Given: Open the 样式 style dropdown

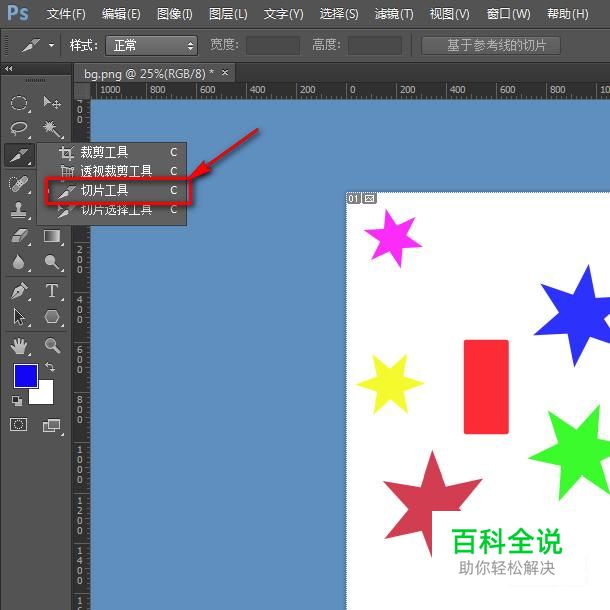Looking at the screenshot, I should pyautogui.click(x=151, y=46).
